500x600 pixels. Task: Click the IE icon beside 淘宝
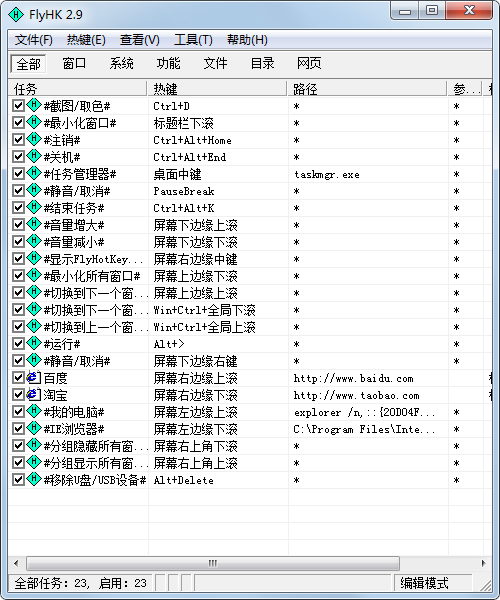tap(34, 395)
